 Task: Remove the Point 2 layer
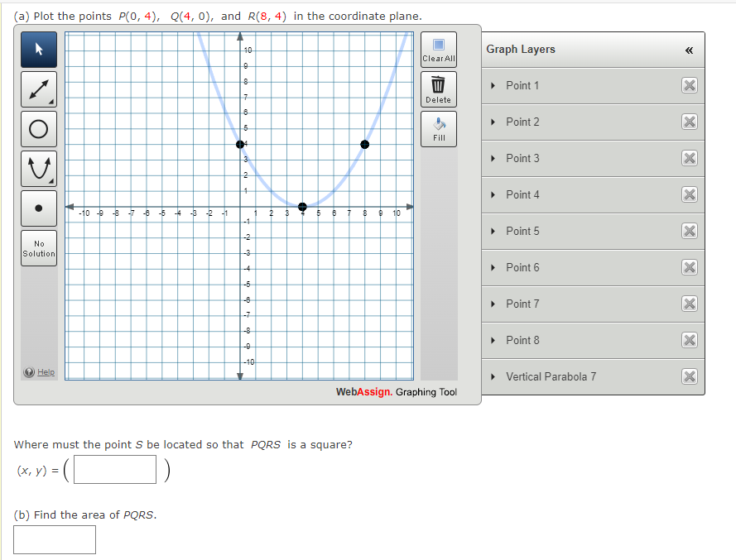pos(690,122)
